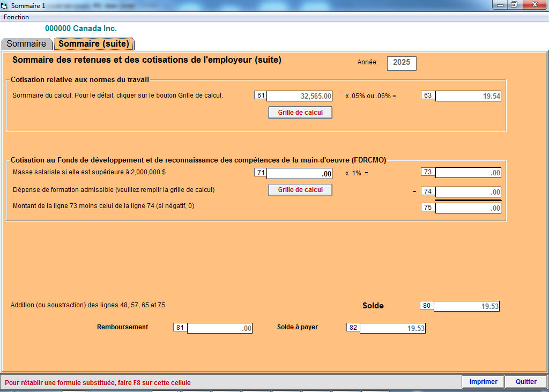Click the Année field showing 2025
The width and height of the screenshot is (549, 392).
pyautogui.click(x=401, y=63)
